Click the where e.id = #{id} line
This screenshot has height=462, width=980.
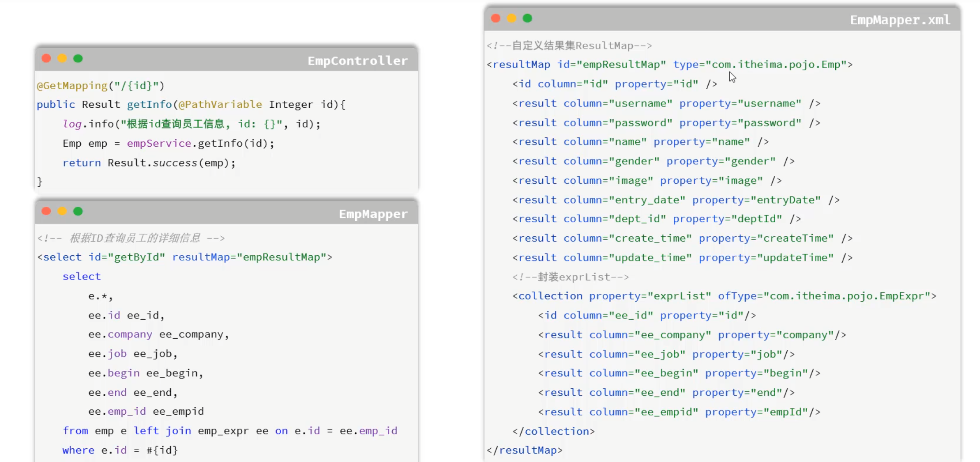pyautogui.click(x=120, y=450)
